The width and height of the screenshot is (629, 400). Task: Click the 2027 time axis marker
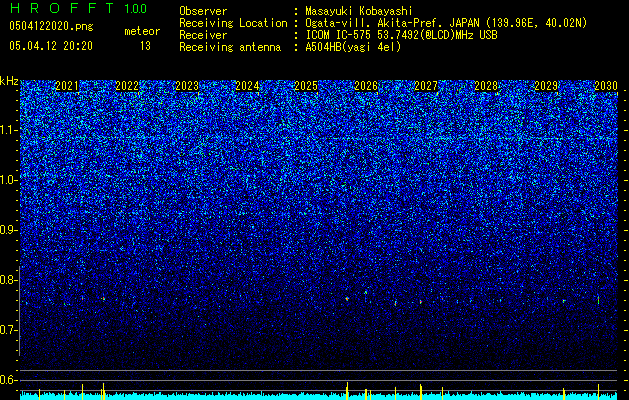pos(426,86)
